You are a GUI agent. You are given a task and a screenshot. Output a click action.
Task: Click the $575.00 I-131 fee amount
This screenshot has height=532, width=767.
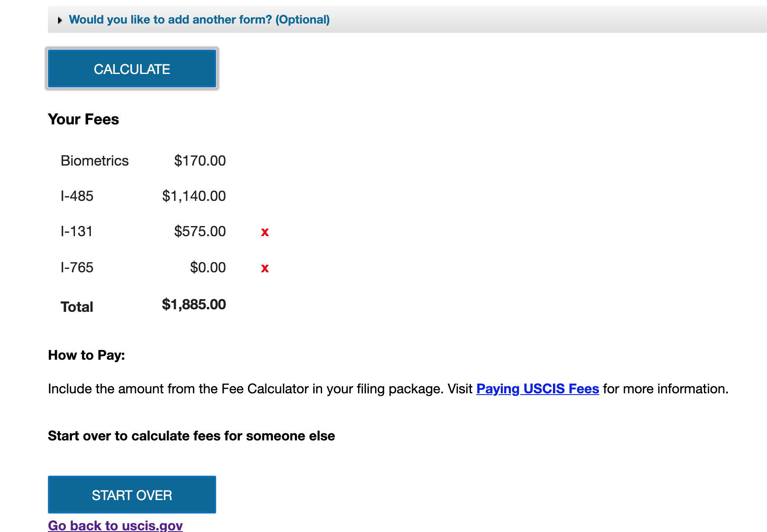point(200,231)
